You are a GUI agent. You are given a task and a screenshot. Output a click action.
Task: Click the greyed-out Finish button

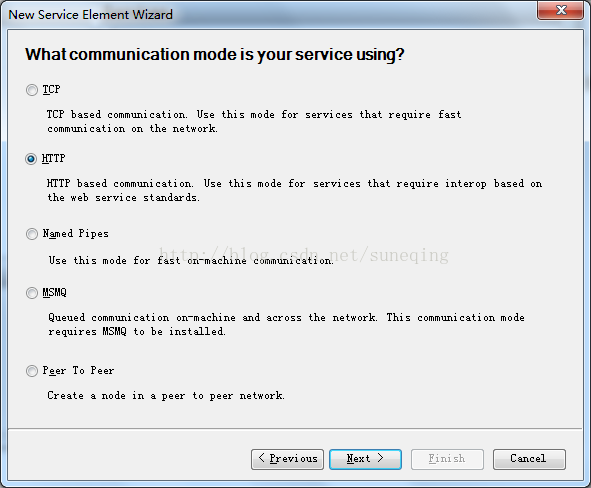[447, 459]
